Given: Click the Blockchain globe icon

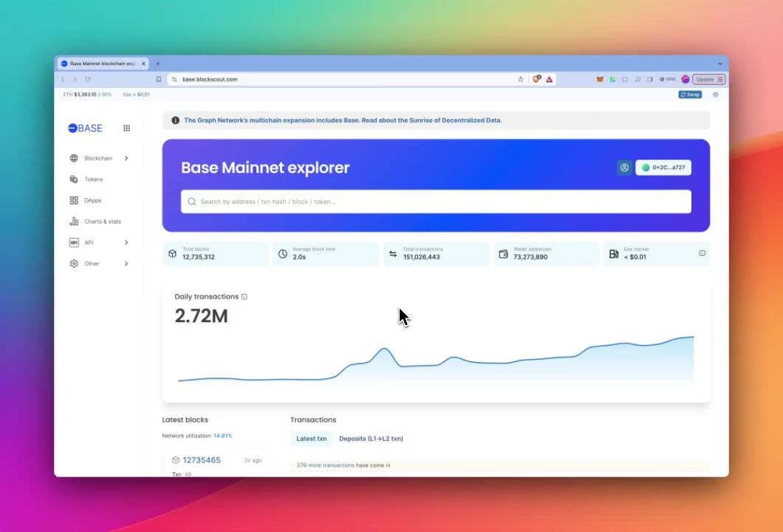Looking at the screenshot, I should point(74,158).
